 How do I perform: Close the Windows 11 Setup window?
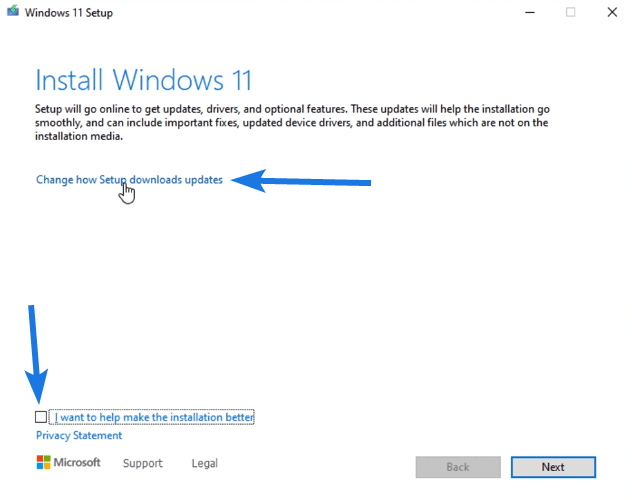point(611,12)
